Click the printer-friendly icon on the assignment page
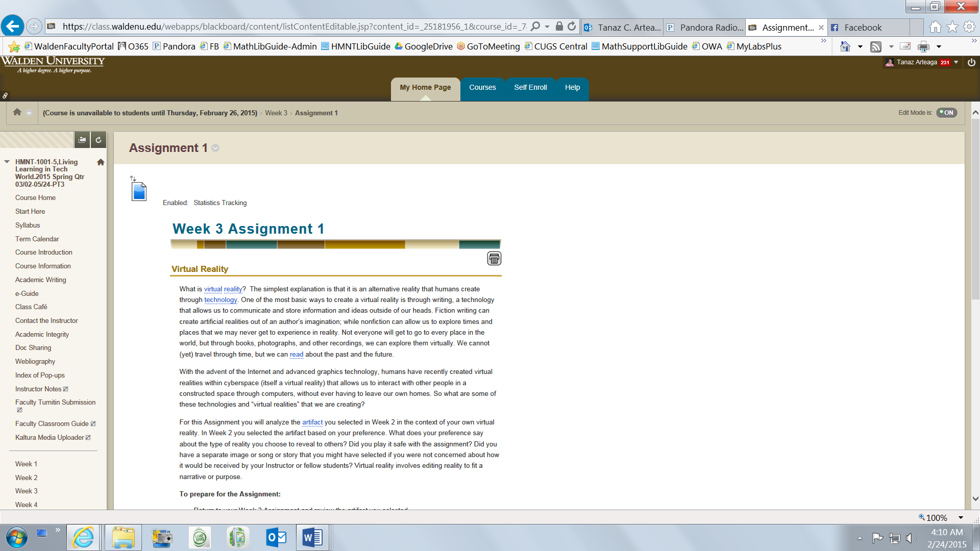980x551 pixels. [x=493, y=258]
